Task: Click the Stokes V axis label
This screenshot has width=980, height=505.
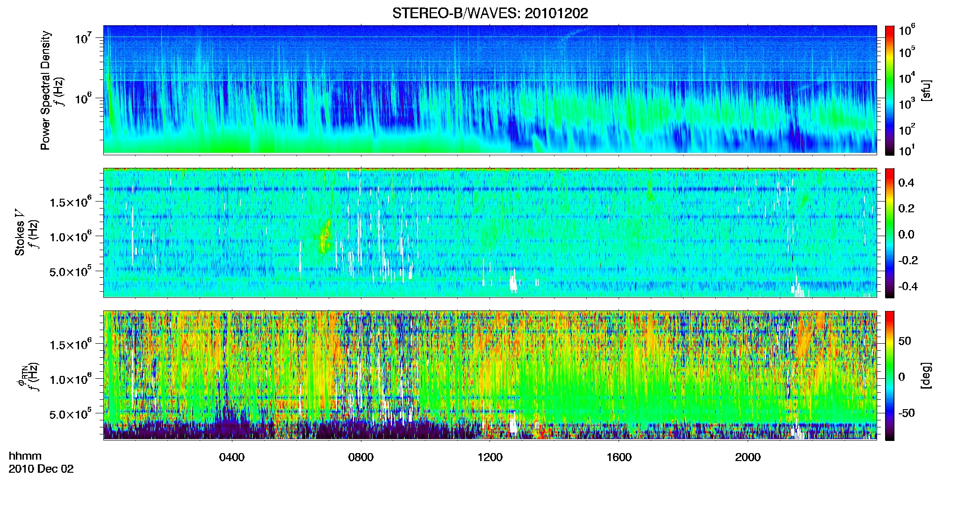Action: (20, 233)
